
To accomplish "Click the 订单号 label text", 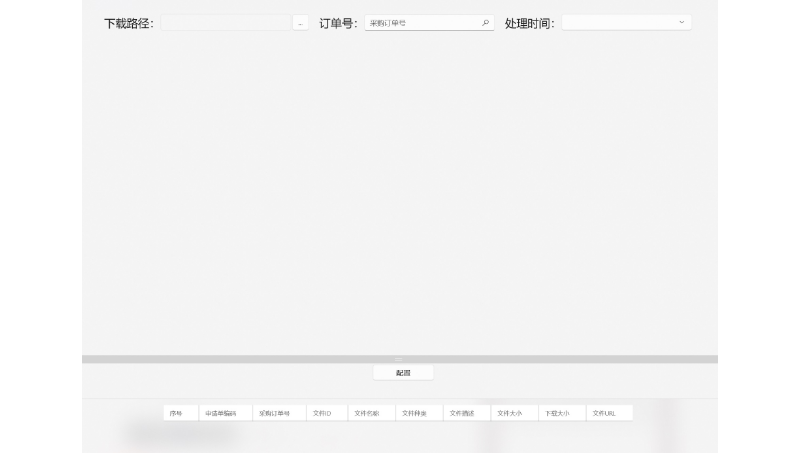I will [338, 23].
